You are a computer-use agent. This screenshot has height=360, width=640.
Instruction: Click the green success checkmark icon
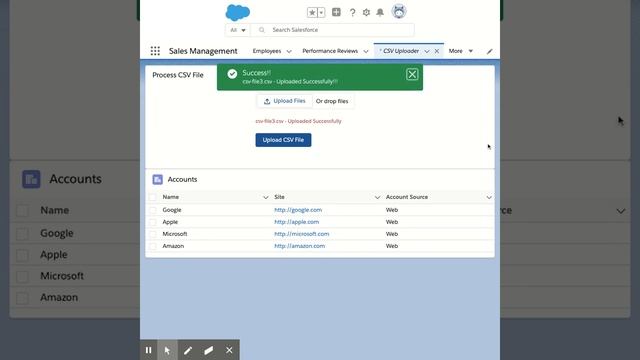point(232,74)
